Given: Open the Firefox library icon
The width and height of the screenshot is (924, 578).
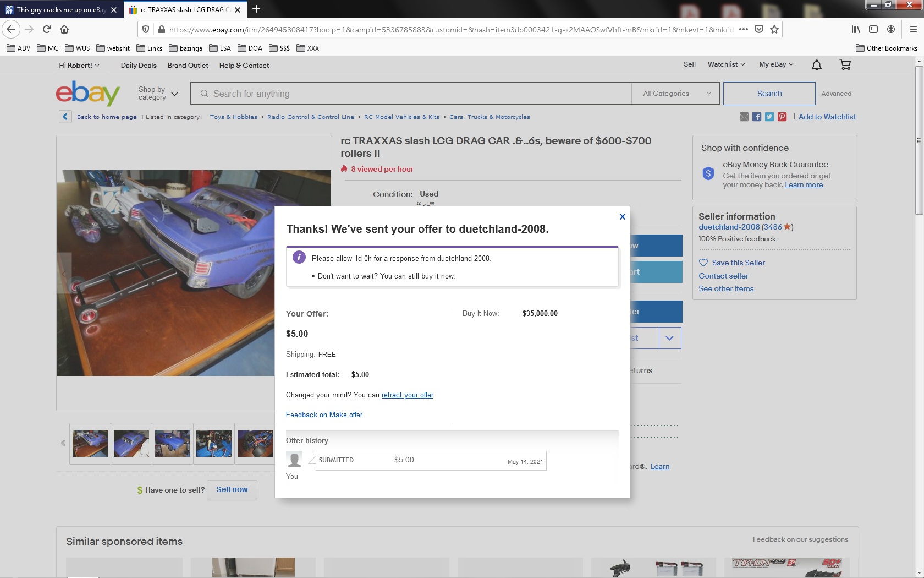Looking at the screenshot, I should [856, 29].
